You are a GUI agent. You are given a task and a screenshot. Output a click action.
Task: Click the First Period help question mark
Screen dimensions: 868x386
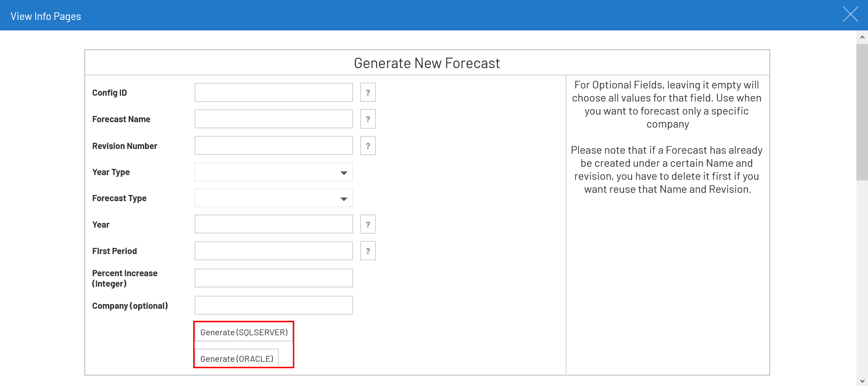[367, 251]
